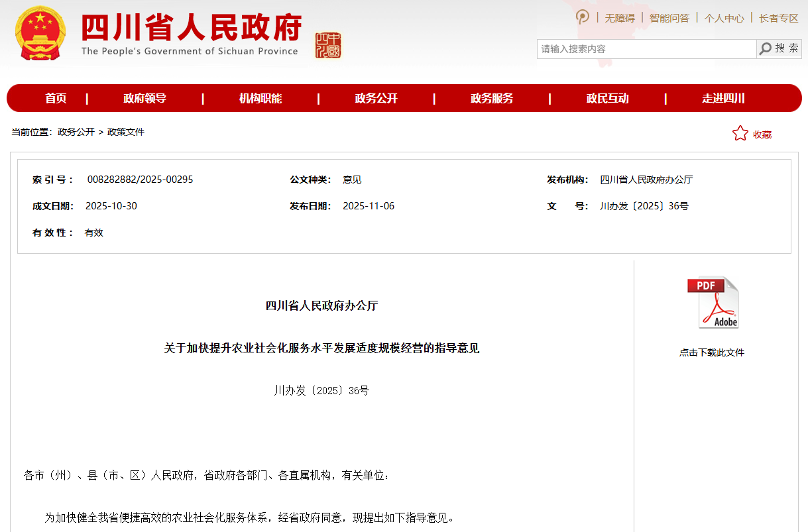Open the 首页 home menu
This screenshot has height=532, width=808.
point(56,98)
